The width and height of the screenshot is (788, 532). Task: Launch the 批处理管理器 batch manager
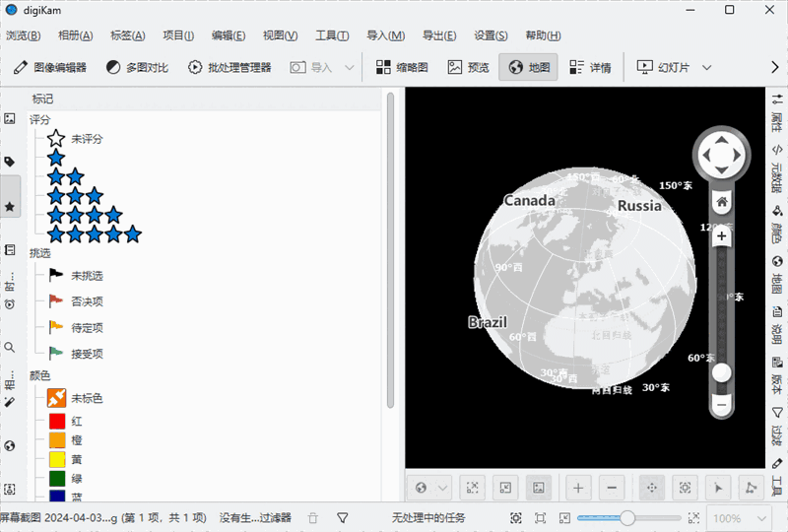tap(229, 68)
